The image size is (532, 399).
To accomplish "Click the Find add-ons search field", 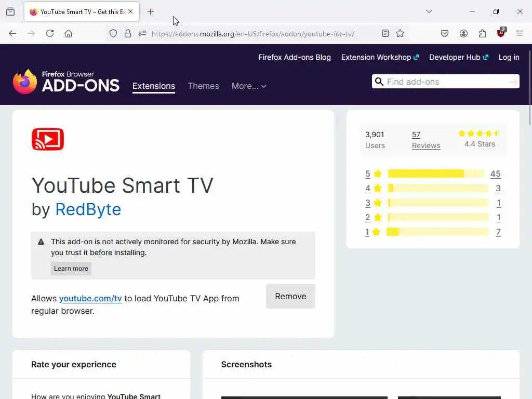I will [x=446, y=82].
